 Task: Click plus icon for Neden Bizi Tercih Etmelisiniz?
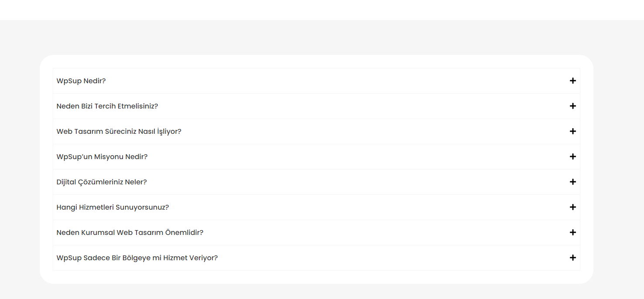pos(573,106)
